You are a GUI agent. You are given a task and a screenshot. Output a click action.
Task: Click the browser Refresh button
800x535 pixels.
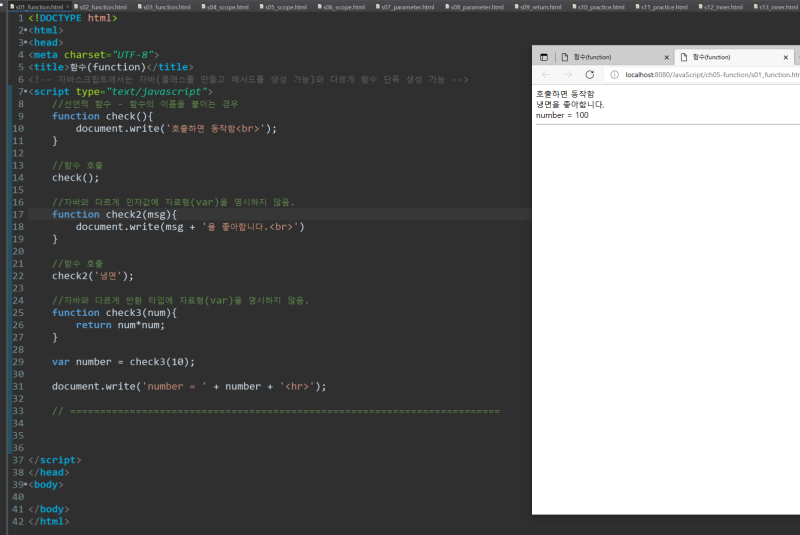click(590, 75)
